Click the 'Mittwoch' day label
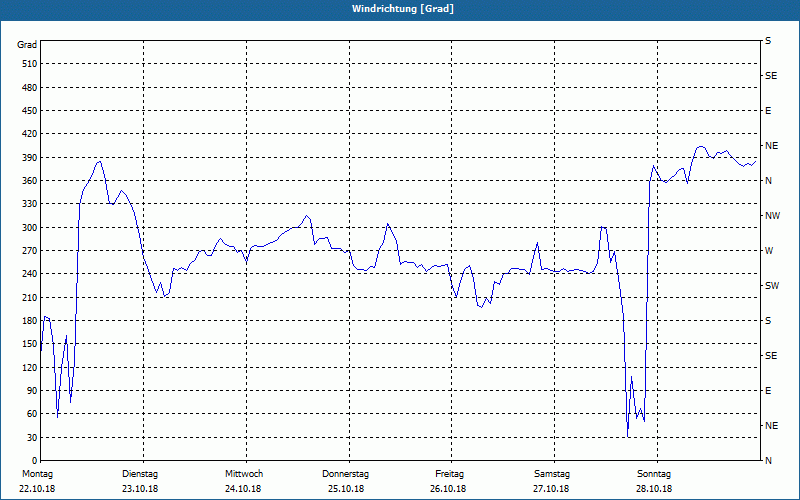The image size is (800, 500). click(244, 474)
